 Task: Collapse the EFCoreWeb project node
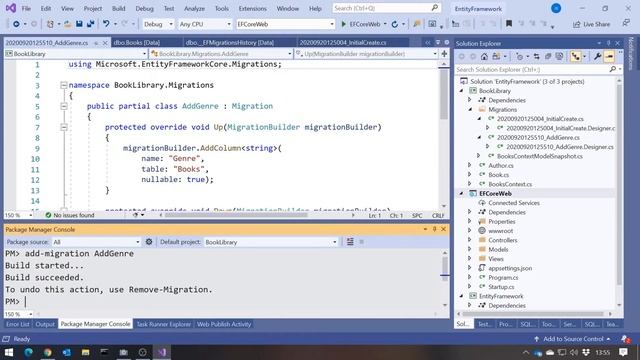462,193
